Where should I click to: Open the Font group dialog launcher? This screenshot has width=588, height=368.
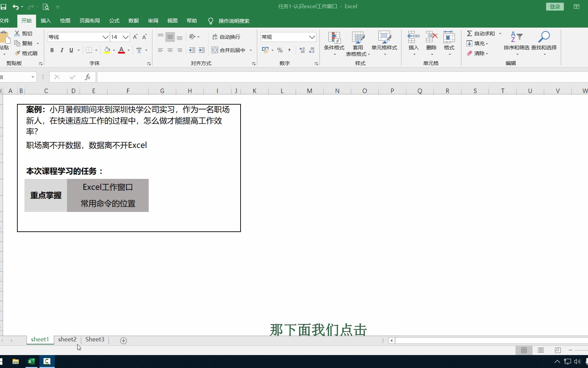click(149, 64)
